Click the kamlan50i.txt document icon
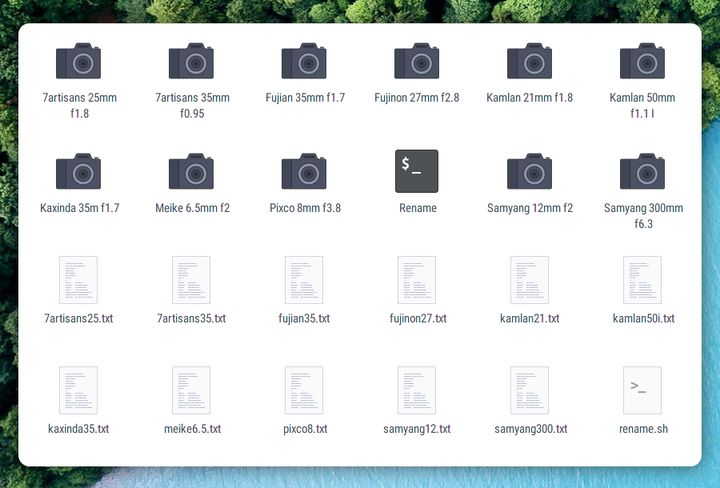Image resolution: width=720 pixels, height=488 pixels. 642,280
